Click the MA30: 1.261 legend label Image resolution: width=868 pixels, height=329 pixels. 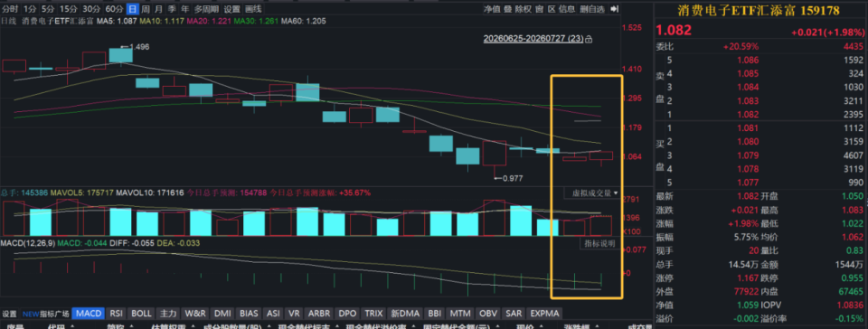(256, 22)
